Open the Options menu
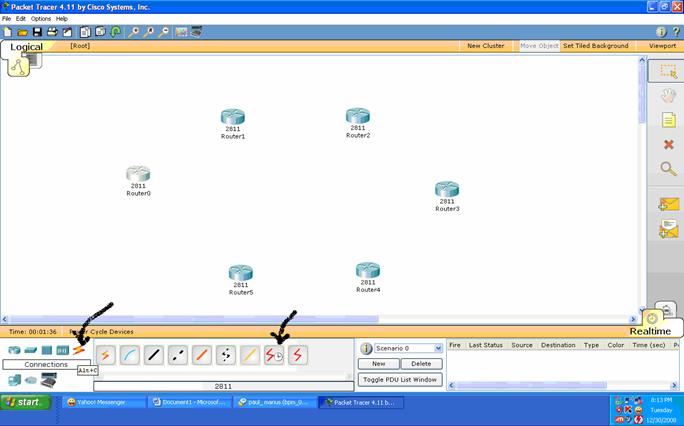The width and height of the screenshot is (684, 426). [x=40, y=19]
